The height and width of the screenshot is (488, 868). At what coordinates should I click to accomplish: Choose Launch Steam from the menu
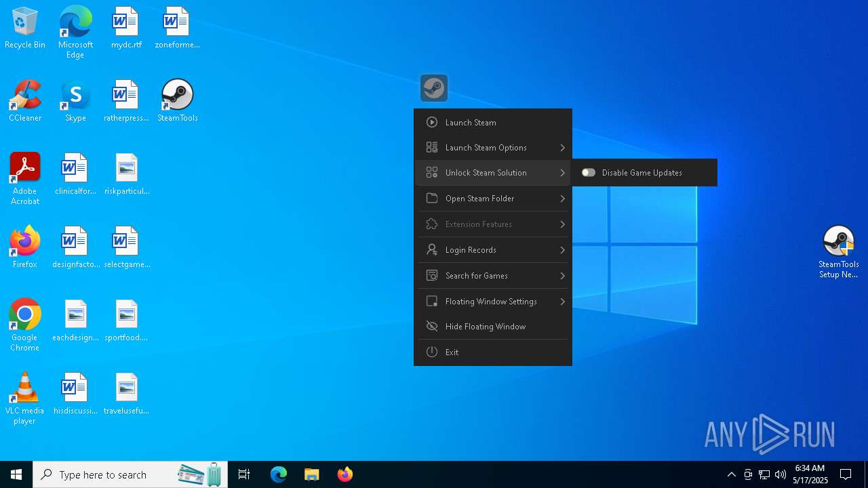(x=493, y=122)
